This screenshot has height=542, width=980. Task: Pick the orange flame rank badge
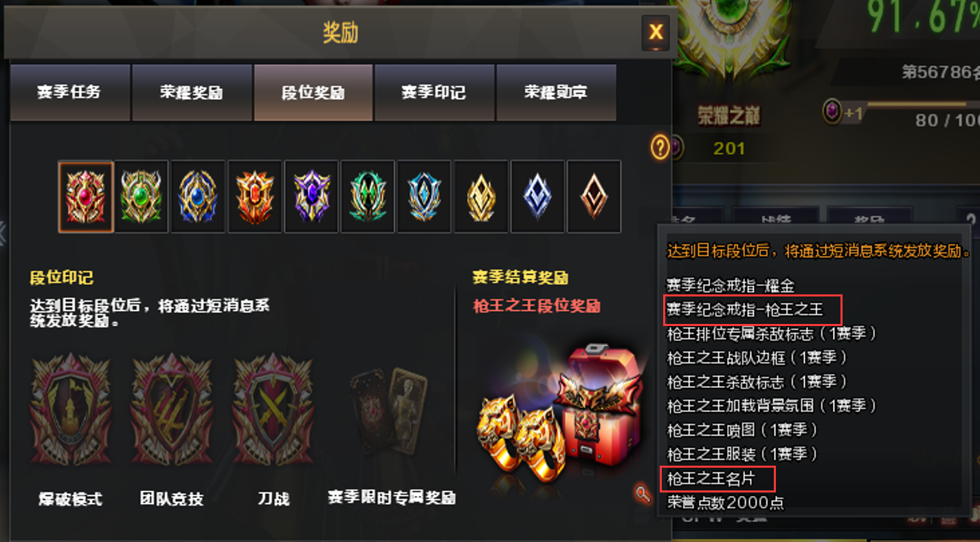point(255,197)
